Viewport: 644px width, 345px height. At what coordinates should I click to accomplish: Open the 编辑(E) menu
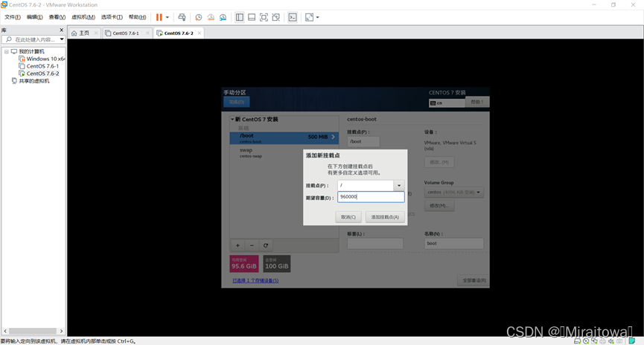click(x=34, y=17)
